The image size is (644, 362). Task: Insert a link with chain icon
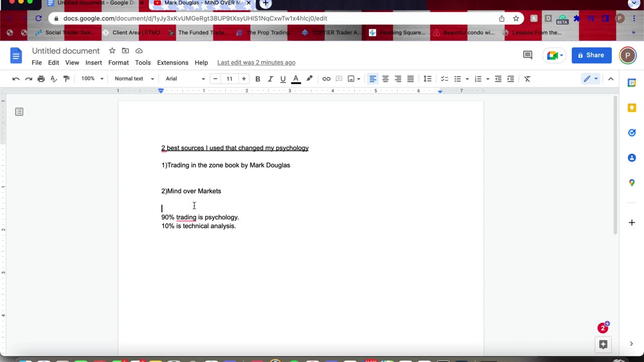tap(327, 79)
